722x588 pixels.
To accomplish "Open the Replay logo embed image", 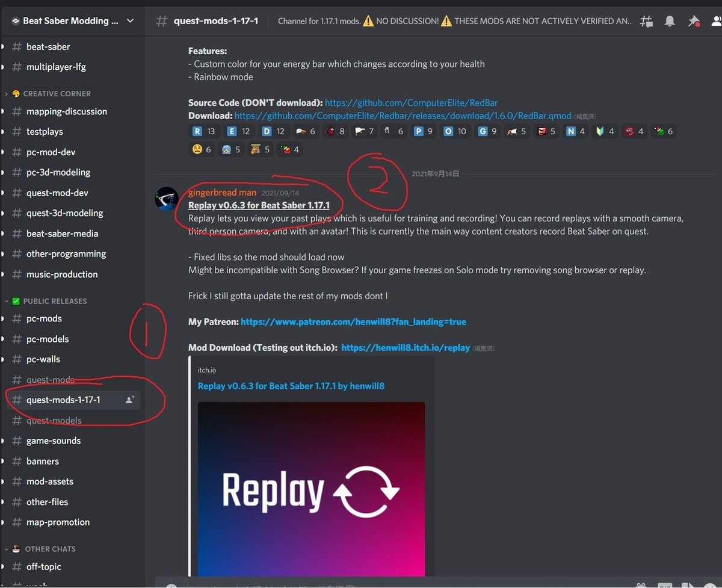I will point(311,489).
